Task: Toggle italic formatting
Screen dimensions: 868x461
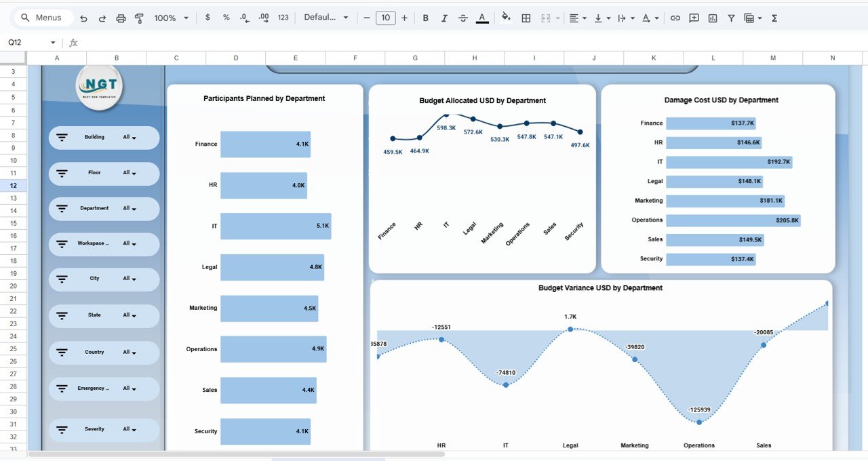Action: [x=444, y=18]
